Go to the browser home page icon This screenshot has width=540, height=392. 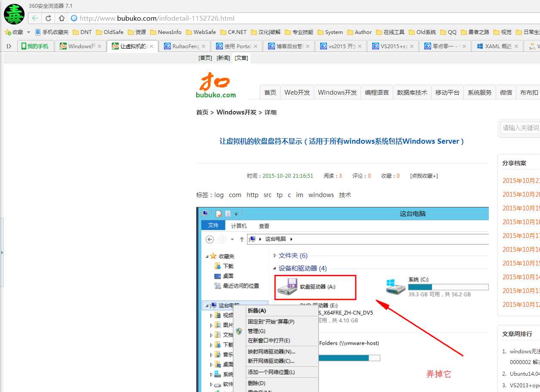pyautogui.click(x=62, y=18)
